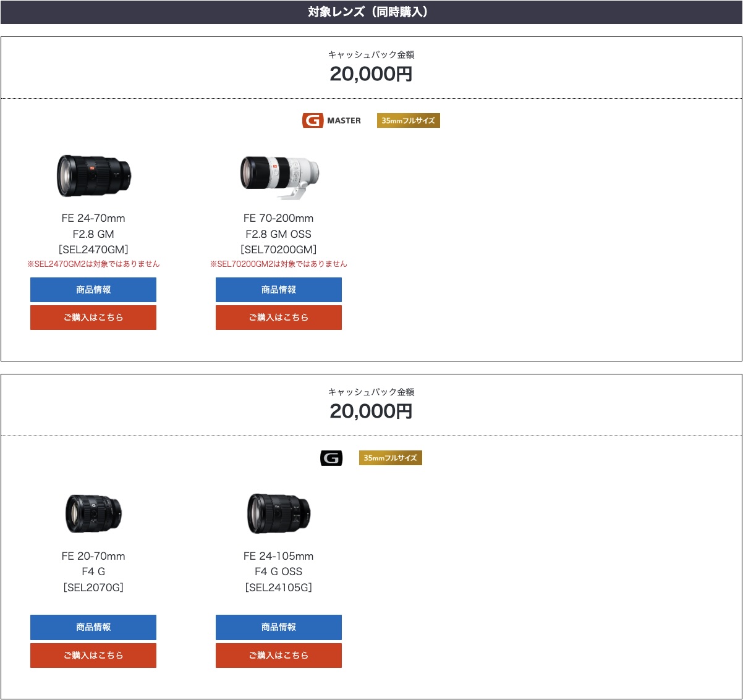Click the 35mmフルサイズ badge beside G Master
Viewport: 743px width, 700px height.
[409, 120]
